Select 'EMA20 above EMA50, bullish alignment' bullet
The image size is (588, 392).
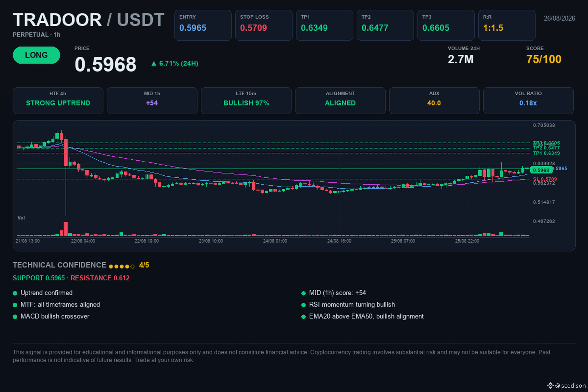pyautogui.click(x=363, y=316)
